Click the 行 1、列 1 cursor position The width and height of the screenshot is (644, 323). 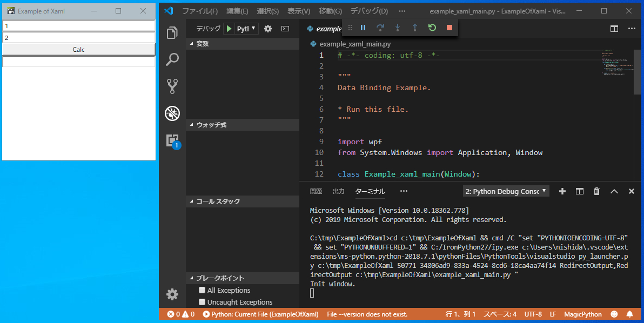[460, 314]
